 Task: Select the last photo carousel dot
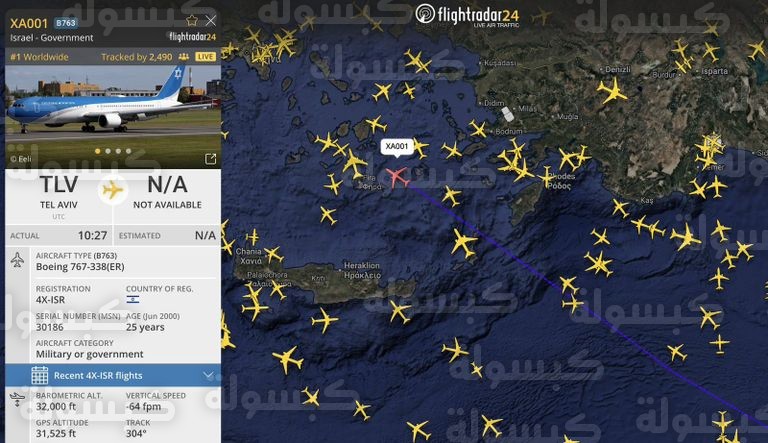click(128, 151)
